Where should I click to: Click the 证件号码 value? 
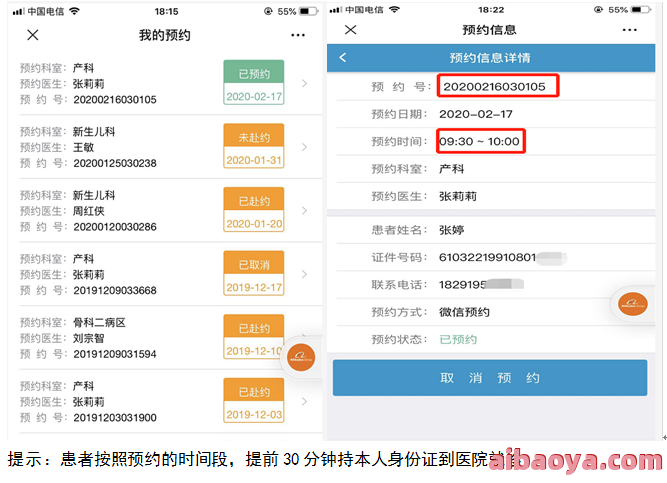(x=502, y=257)
